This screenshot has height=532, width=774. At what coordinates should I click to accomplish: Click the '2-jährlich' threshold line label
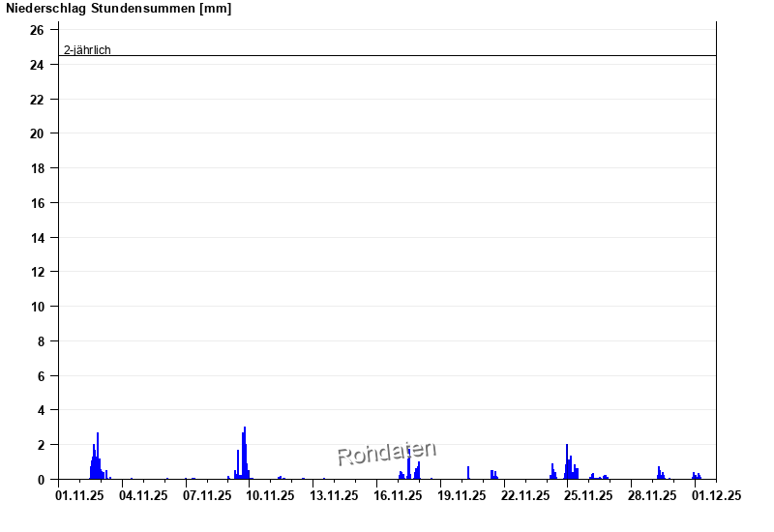click(87, 50)
